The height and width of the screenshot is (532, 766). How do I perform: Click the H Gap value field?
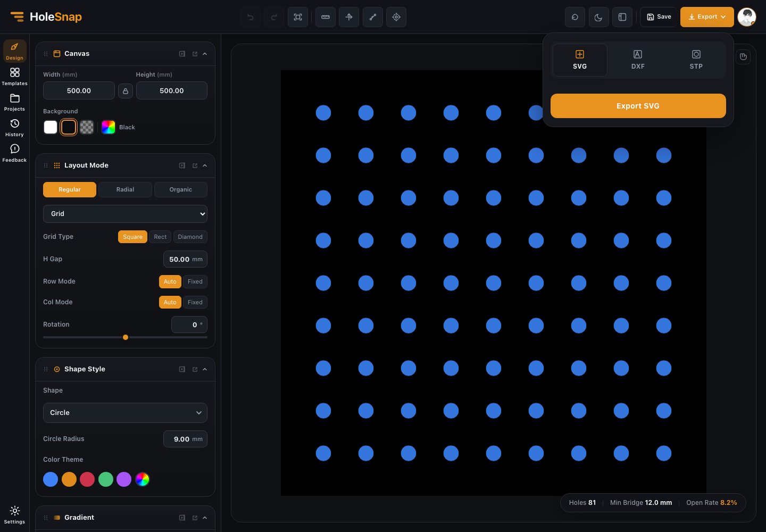[x=185, y=259]
